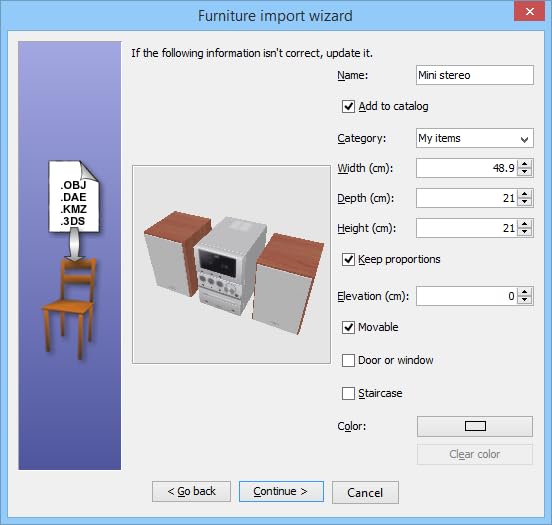Open the Category dropdown showing My items
The width and height of the screenshot is (552, 525).
pyautogui.click(x=475, y=138)
